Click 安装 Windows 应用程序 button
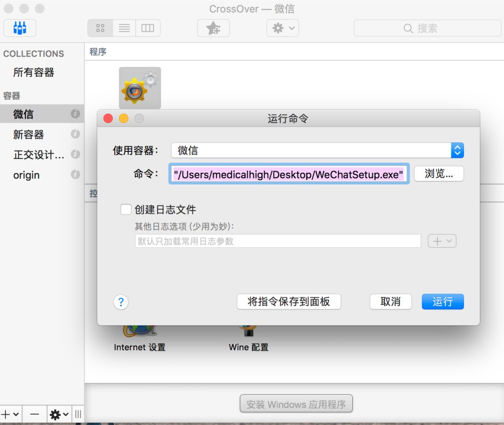The image size is (504, 425). [x=296, y=404]
